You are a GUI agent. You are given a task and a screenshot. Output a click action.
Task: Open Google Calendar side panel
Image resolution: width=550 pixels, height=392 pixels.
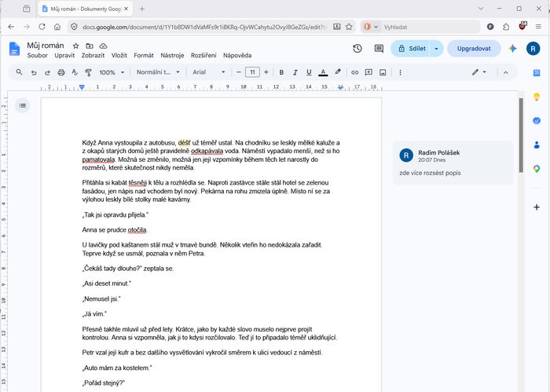[x=537, y=73]
